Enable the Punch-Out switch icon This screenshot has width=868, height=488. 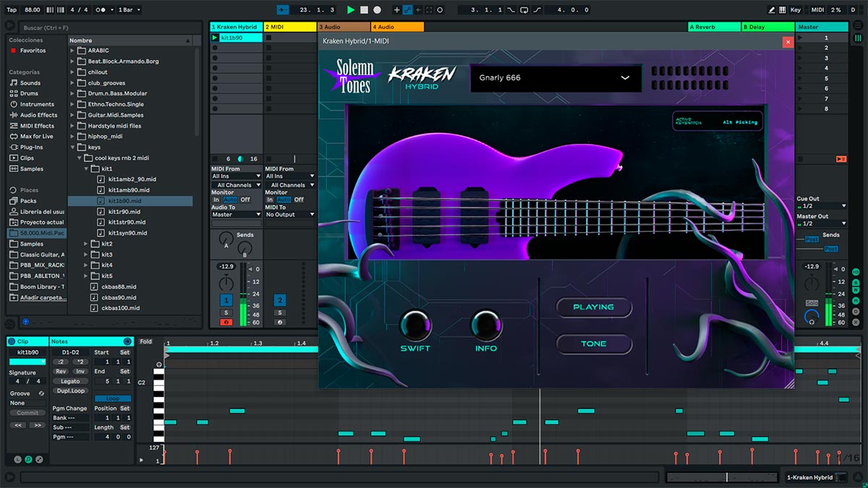(537, 10)
